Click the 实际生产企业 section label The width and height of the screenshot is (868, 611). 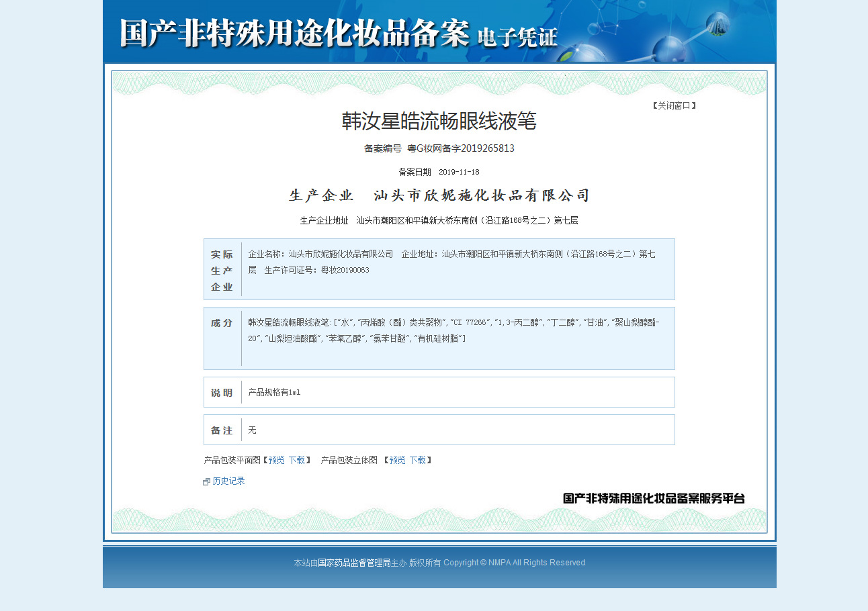point(222,271)
